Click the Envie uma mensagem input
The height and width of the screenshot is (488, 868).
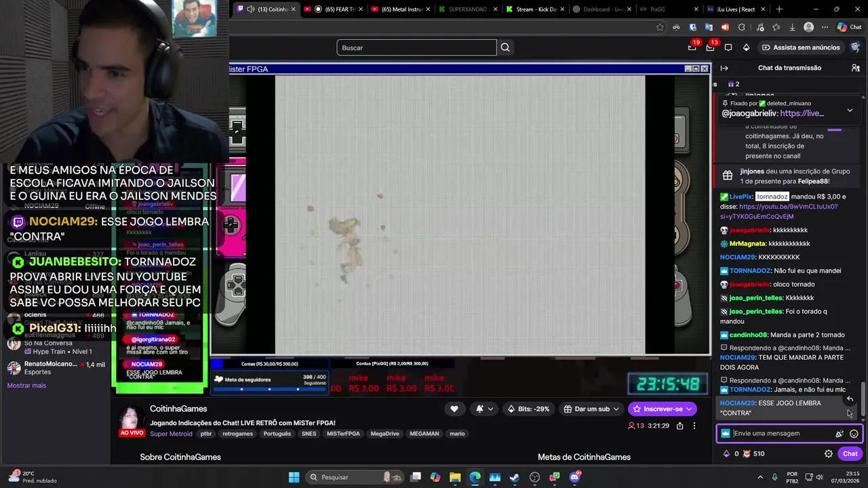pos(780,434)
